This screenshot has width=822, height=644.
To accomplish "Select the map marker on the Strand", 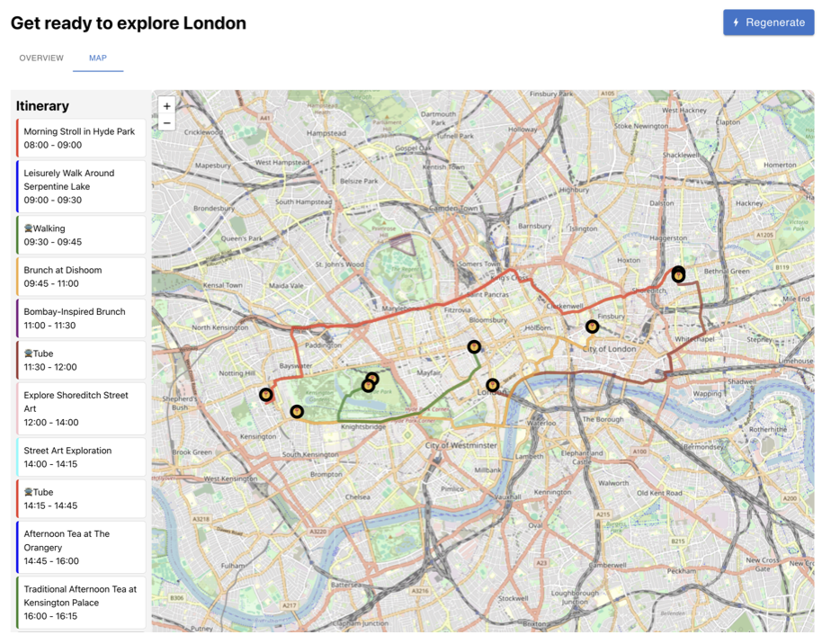I will [x=492, y=386].
